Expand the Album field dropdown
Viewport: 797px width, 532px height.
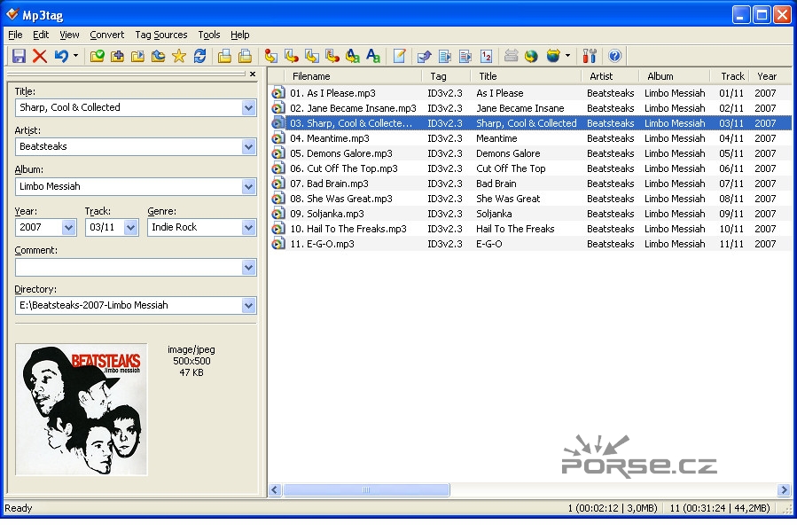248,187
